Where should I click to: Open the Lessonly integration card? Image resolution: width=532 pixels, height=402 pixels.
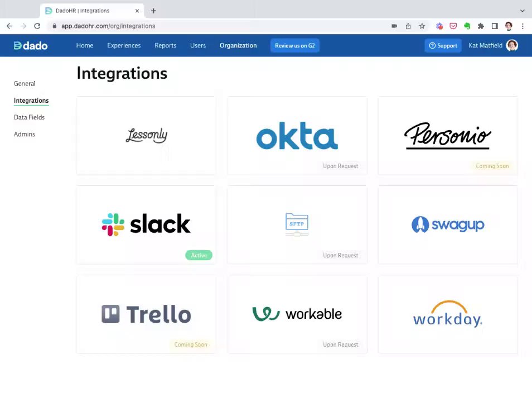[146, 136]
